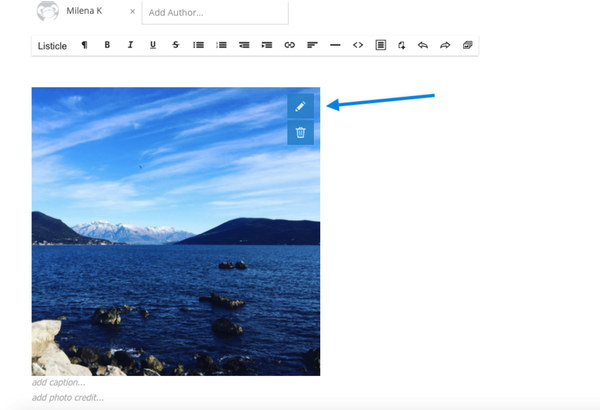Click the add caption field

[x=59, y=382]
